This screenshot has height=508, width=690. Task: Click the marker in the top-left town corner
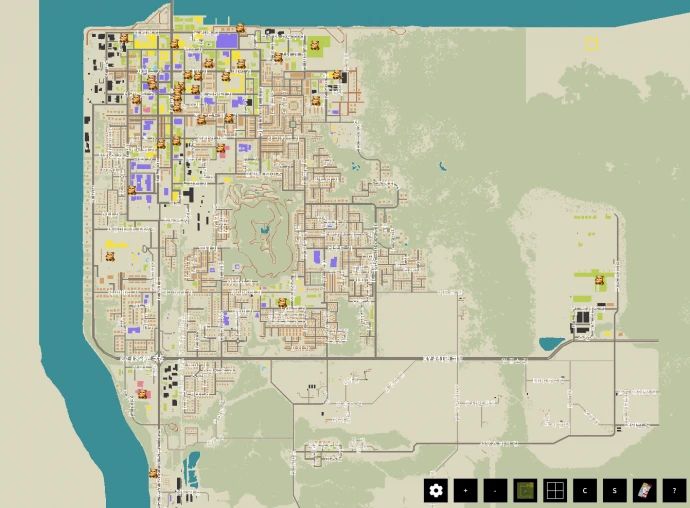125,39
